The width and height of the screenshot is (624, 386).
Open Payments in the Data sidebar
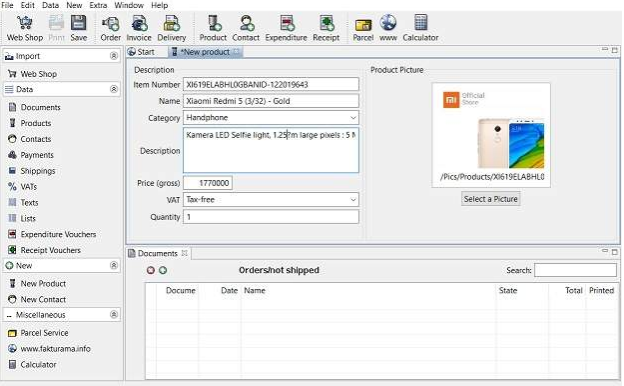(x=31, y=155)
